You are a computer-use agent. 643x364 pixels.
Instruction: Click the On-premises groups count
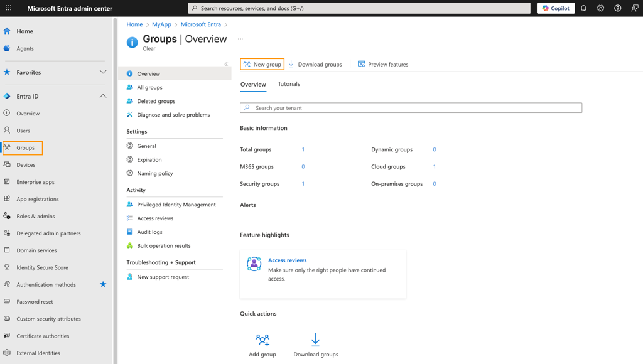435,184
